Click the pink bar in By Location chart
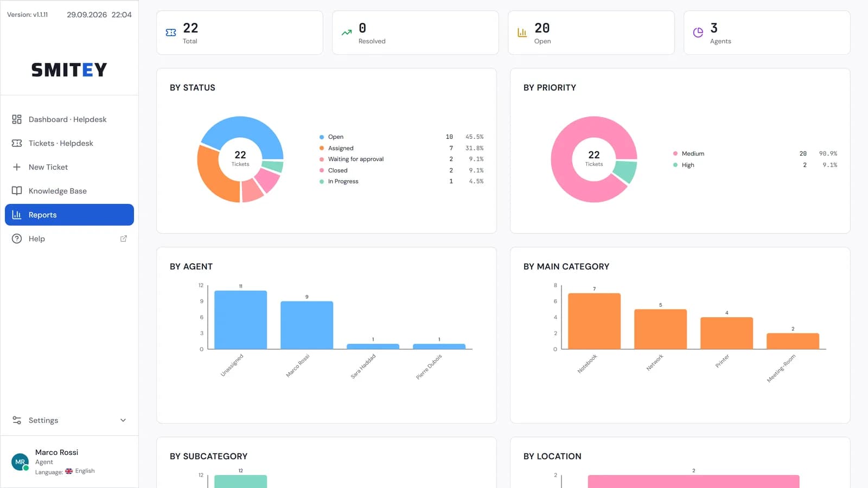 [693, 481]
